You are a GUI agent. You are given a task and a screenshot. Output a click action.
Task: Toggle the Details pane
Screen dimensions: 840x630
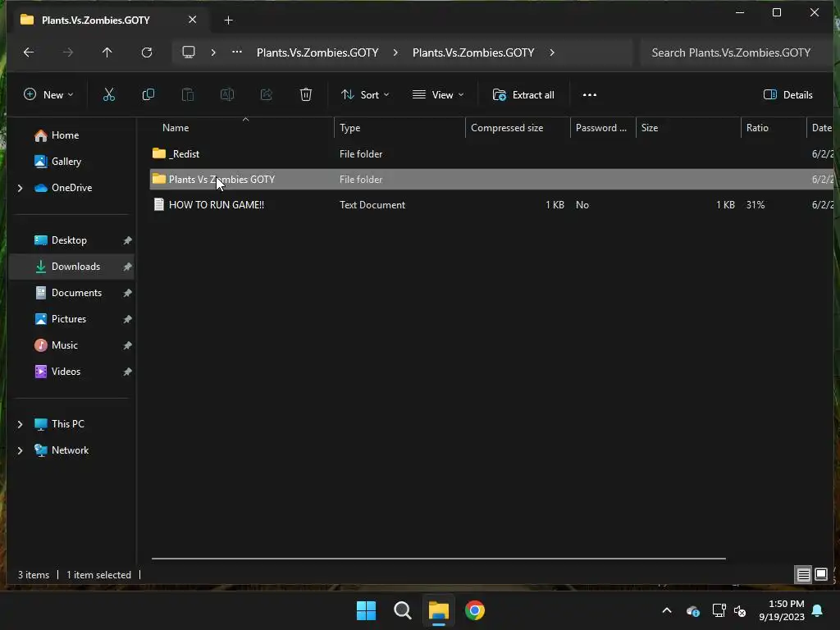(788, 95)
